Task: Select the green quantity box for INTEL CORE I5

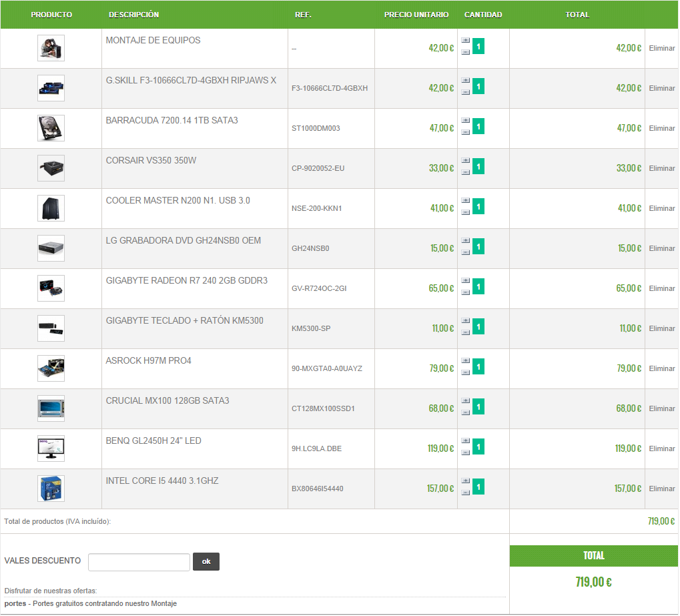Action: (478, 487)
